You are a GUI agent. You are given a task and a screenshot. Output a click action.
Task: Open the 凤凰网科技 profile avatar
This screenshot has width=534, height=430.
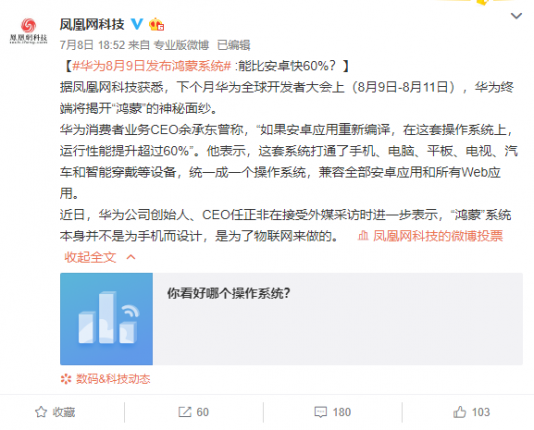point(28,31)
